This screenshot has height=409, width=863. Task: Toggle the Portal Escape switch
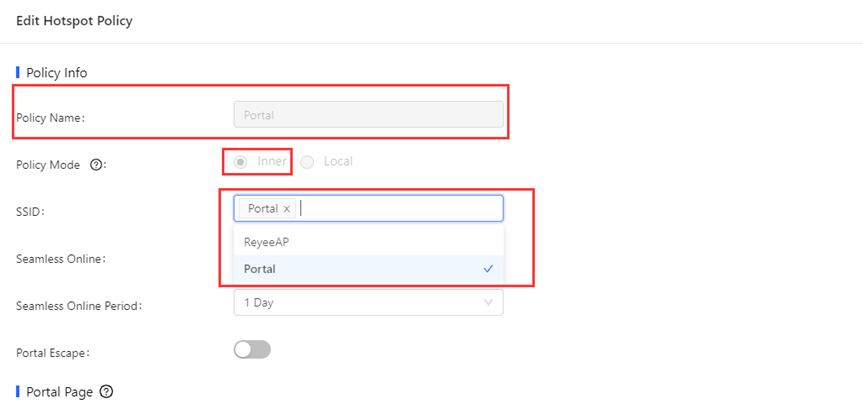tap(252, 350)
